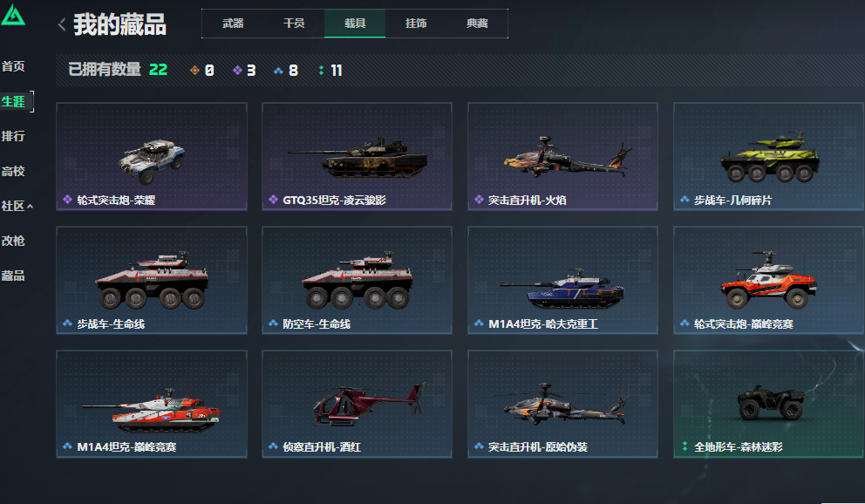The image size is (865, 504).
Task: Click the green triangle logo icon
Action: click(x=13, y=15)
